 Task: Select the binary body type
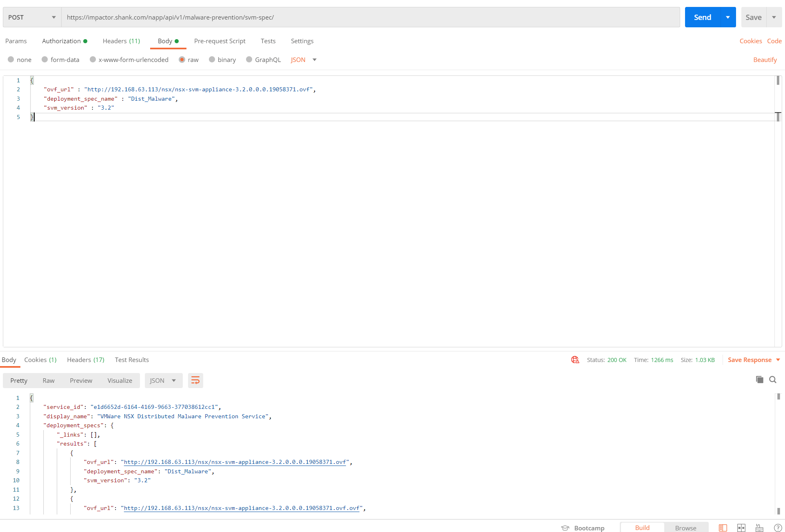[x=222, y=60]
